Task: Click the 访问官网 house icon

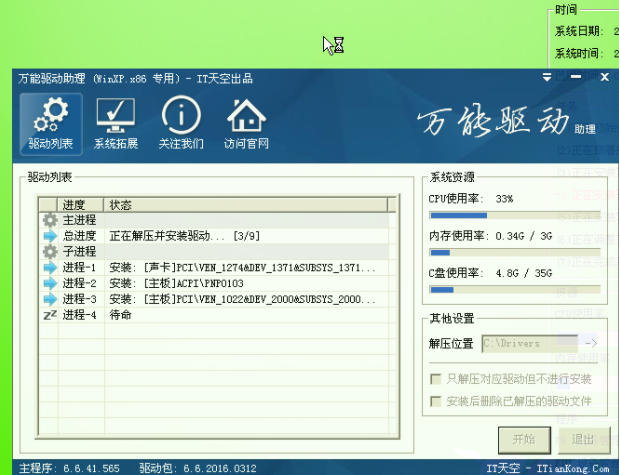Action: (x=246, y=123)
